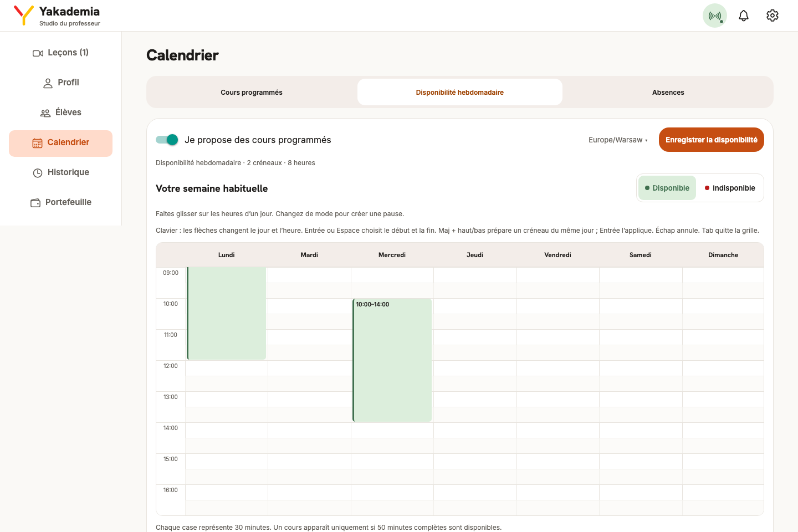
Task: Toggle 'Je propose des cours programmés' switch
Action: (167, 140)
